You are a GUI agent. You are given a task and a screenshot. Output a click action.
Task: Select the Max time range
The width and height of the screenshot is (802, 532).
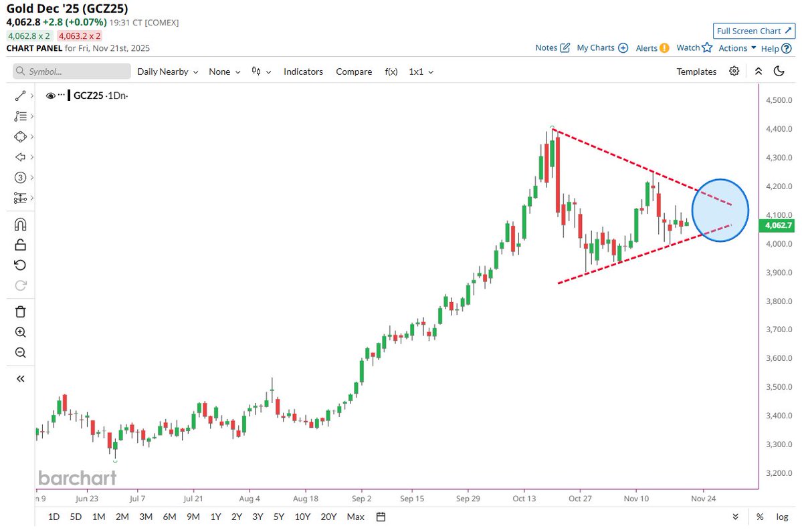(x=355, y=517)
